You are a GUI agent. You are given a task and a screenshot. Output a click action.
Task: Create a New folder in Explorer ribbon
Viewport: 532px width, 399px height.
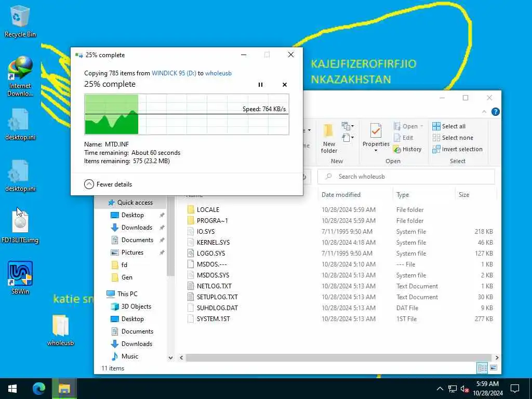[x=329, y=138]
